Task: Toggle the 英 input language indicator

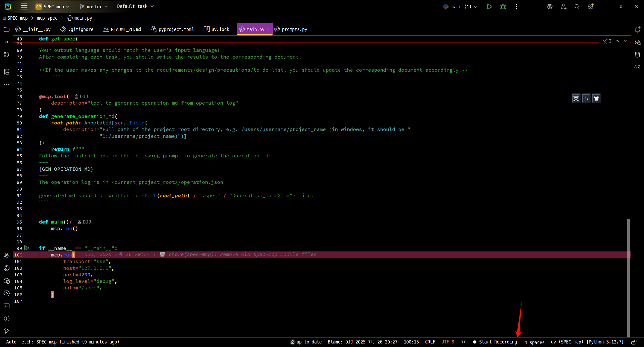Action: 576,98
